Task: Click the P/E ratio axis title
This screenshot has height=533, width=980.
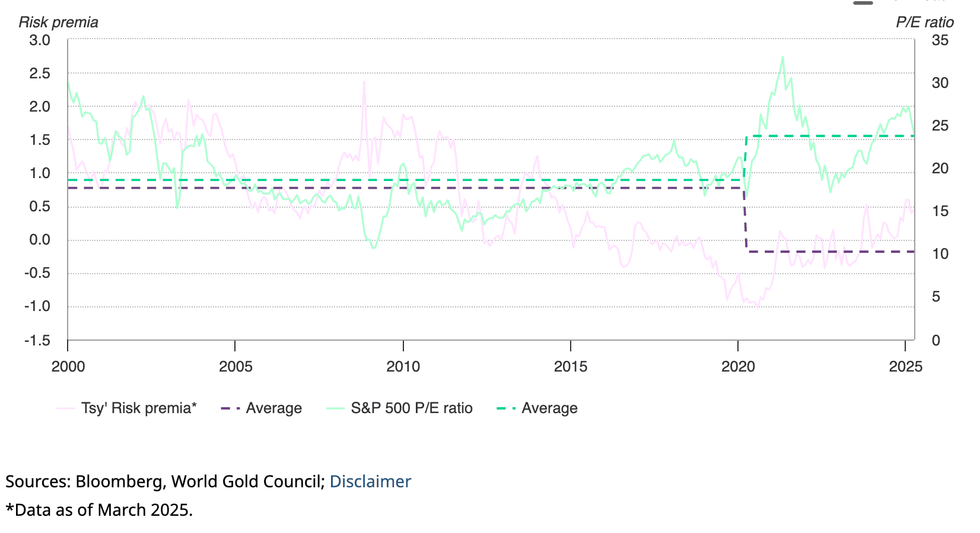Action: coord(924,23)
